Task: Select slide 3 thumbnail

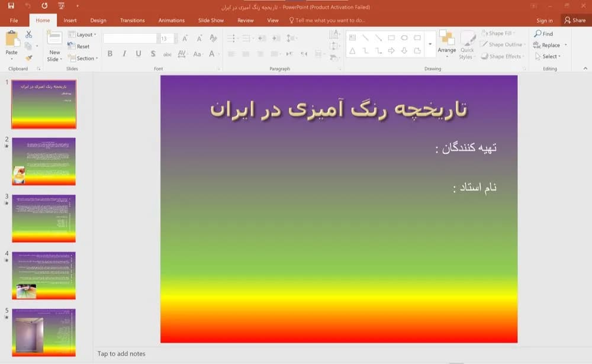Action: 44,218
